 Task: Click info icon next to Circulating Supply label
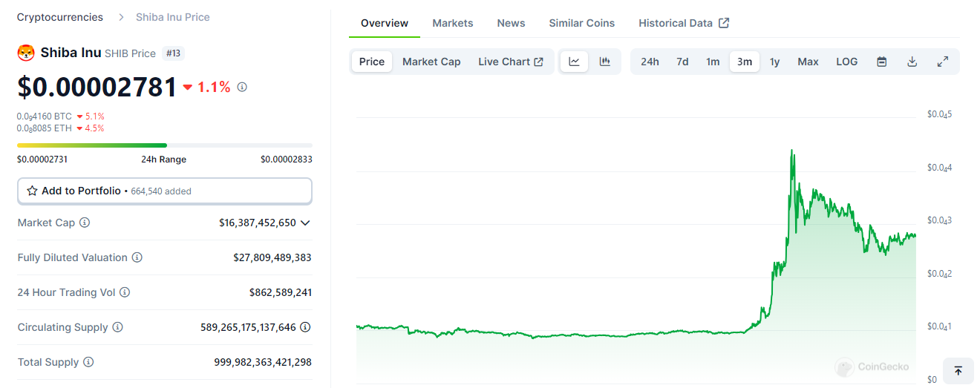click(117, 327)
